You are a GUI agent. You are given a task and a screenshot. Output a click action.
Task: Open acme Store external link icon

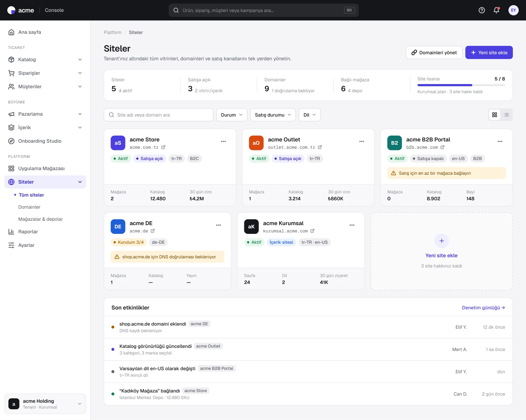[163, 147]
